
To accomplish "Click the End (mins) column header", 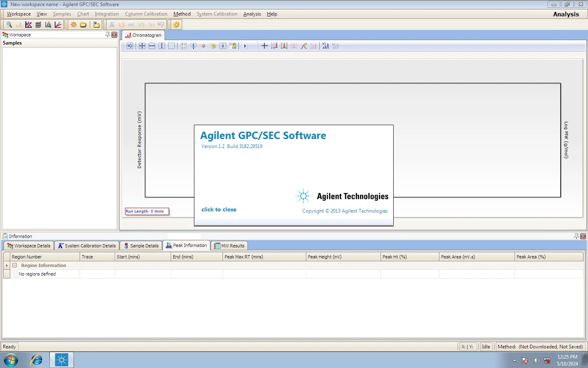I will [197, 257].
